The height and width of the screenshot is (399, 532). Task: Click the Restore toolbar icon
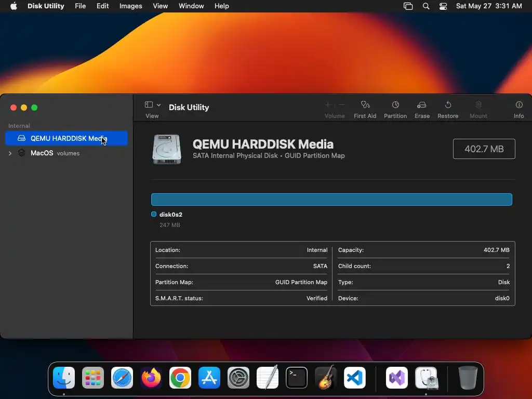[448, 105]
